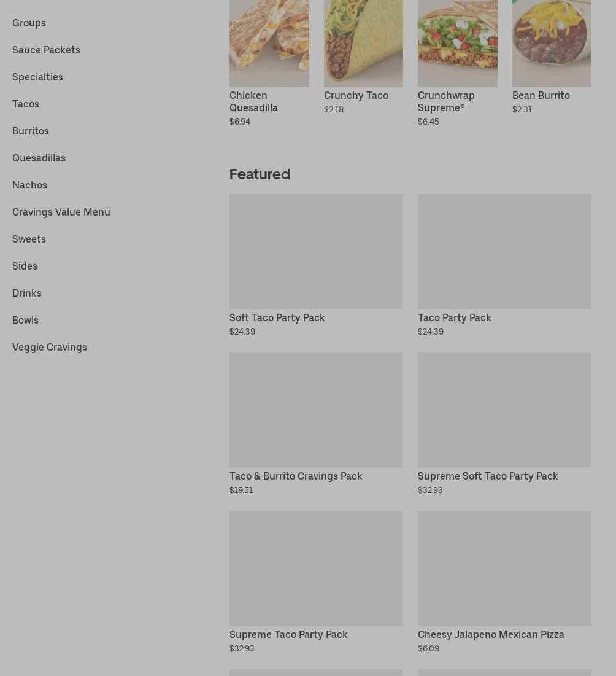616x676 pixels.
Task: Open Soft Taco Party Pack item
Action: coord(316,266)
